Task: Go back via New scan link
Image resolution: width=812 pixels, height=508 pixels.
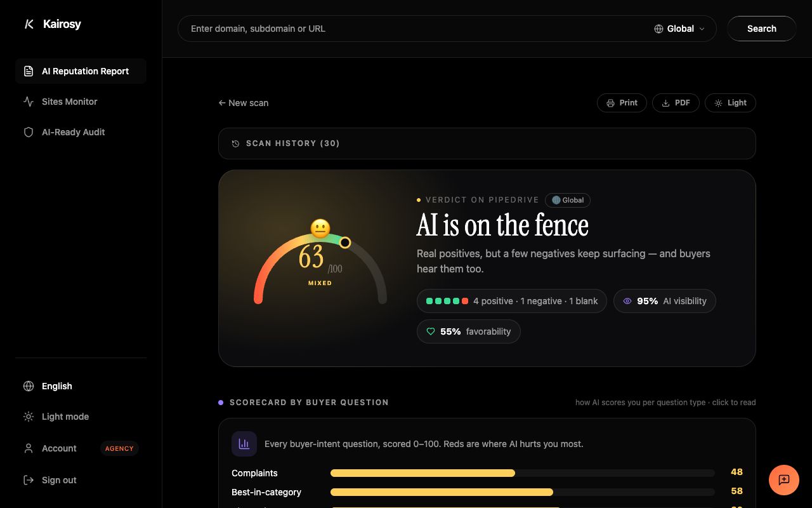Action: point(244,103)
